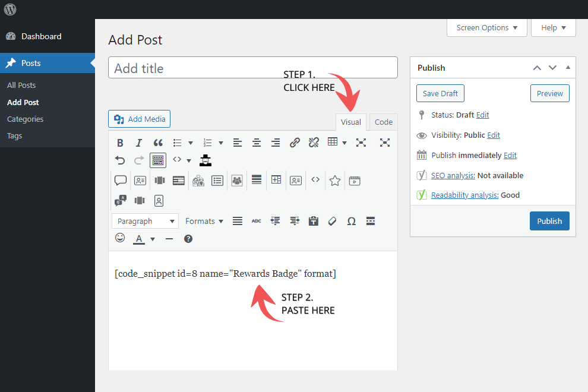Insert a horizontal line
The width and height of the screenshot is (588, 392).
[x=169, y=239]
